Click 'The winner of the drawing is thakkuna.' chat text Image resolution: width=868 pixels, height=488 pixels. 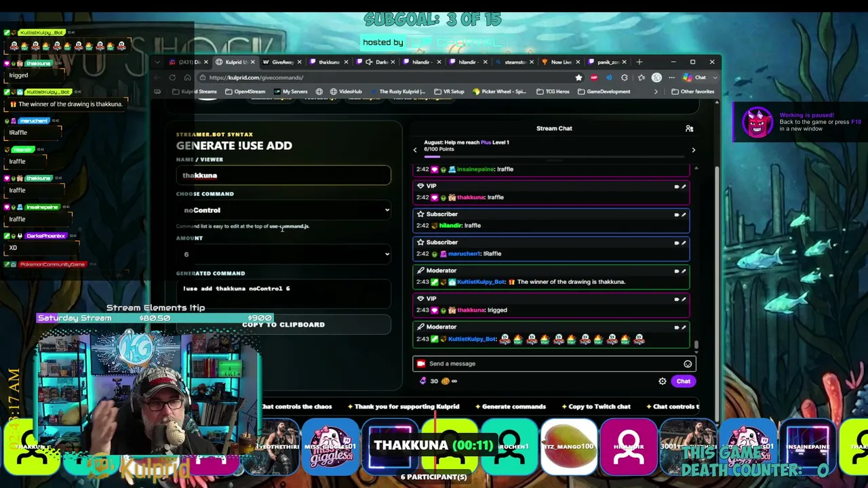click(571, 282)
